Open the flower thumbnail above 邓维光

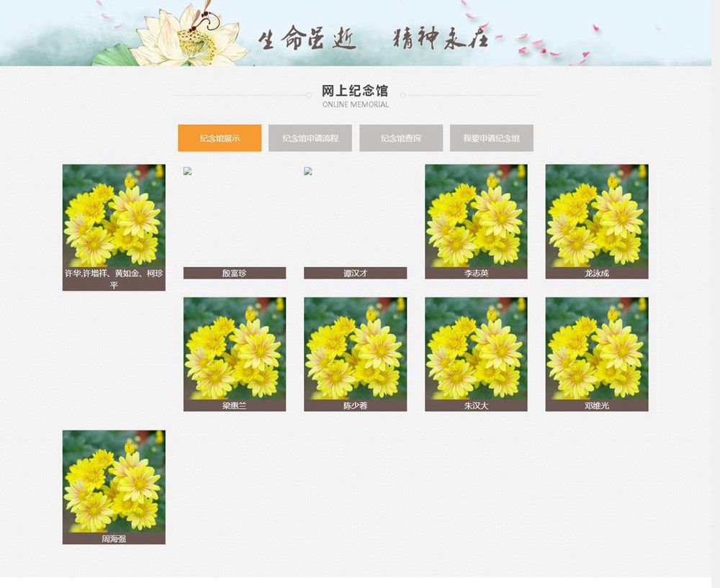click(x=596, y=348)
